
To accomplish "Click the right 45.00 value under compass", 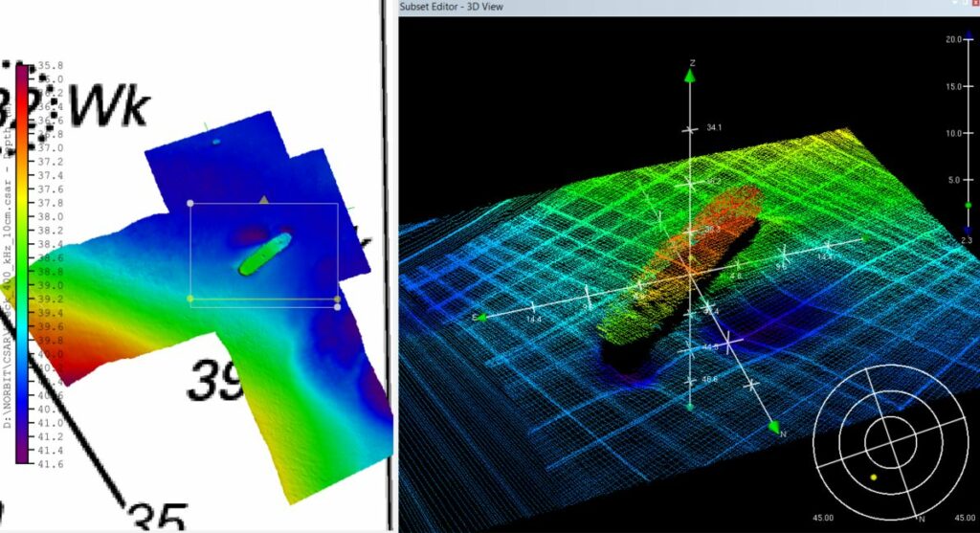I will tap(965, 518).
